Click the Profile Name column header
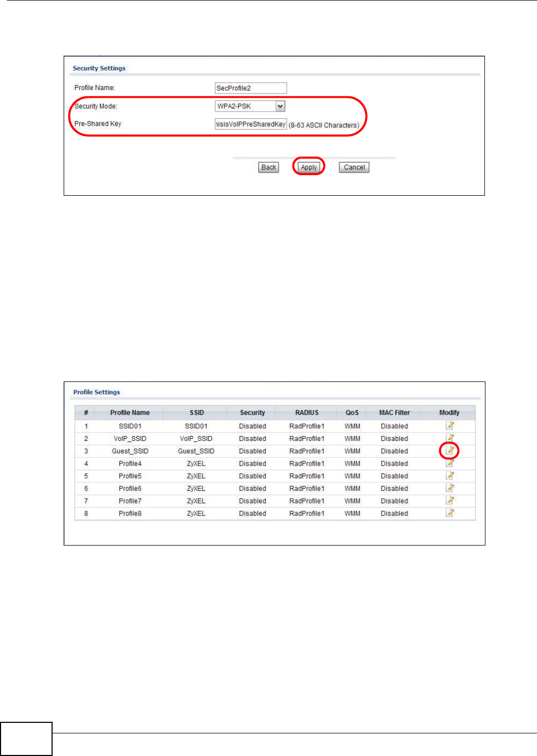The width and height of the screenshot is (537, 756). [130, 412]
